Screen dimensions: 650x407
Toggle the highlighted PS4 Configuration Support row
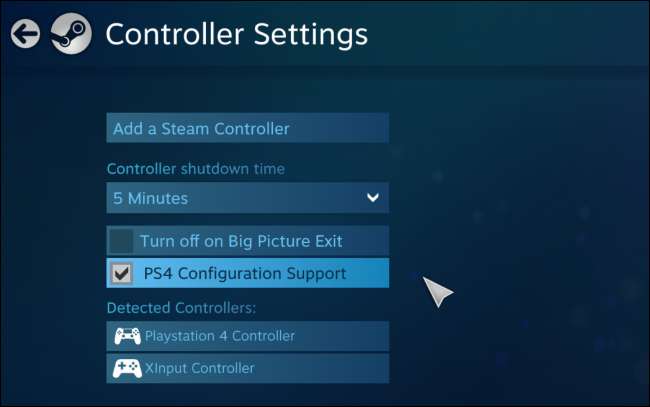pos(247,273)
